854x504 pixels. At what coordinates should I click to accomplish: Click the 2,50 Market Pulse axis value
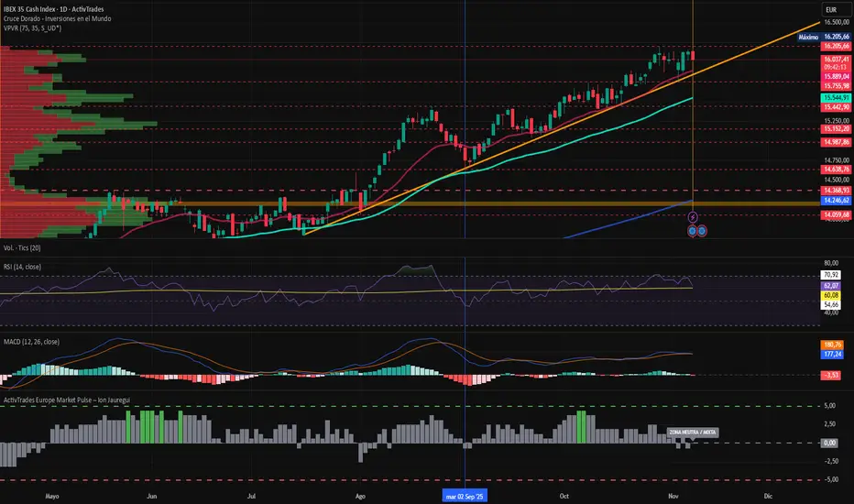(x=830, y=424)
